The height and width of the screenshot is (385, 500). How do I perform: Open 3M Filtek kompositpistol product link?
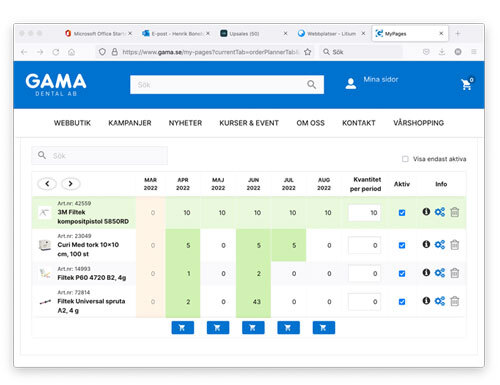93,217
